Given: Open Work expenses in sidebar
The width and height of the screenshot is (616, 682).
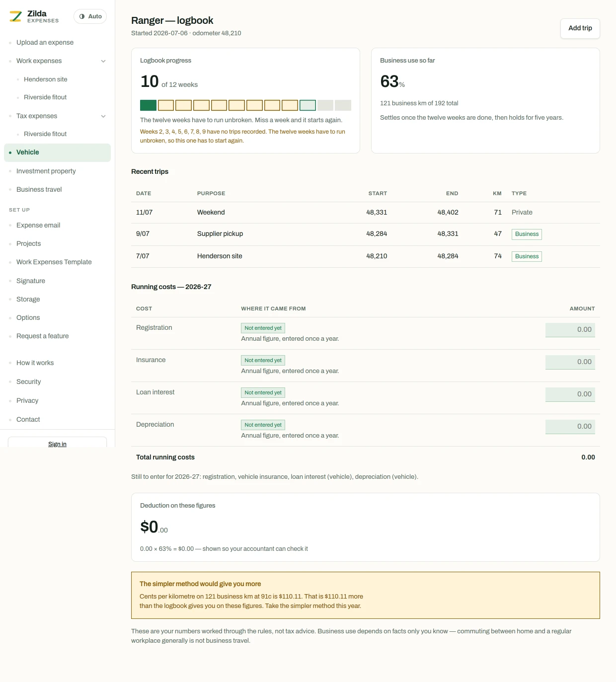Looking at the screenshot, I should (x=39, y=61).
